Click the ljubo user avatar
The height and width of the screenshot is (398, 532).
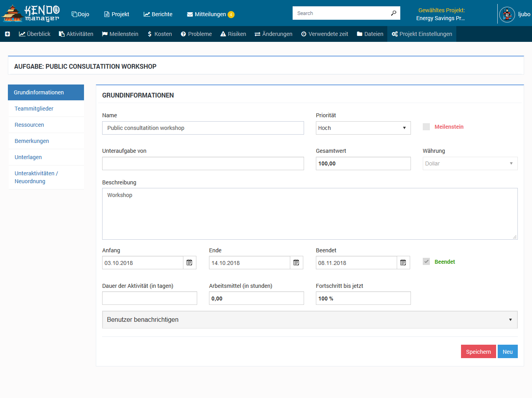click(507, 15)
